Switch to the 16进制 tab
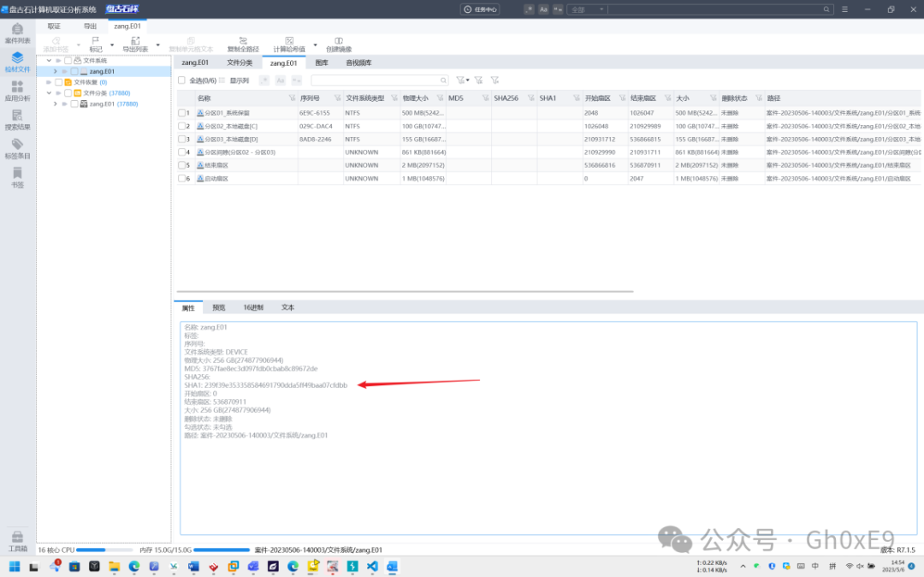This screenshot has height=577, width=924. coord(253,307)
